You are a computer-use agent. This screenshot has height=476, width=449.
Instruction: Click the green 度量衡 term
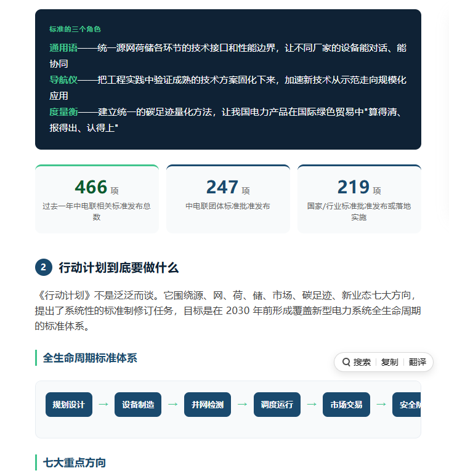tap(63, 112)
